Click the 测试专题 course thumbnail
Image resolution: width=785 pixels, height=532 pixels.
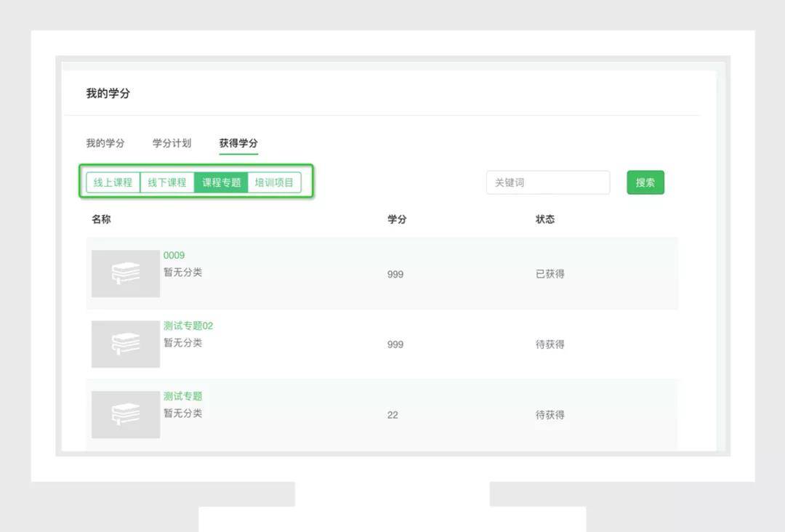[x=124, y=414]
